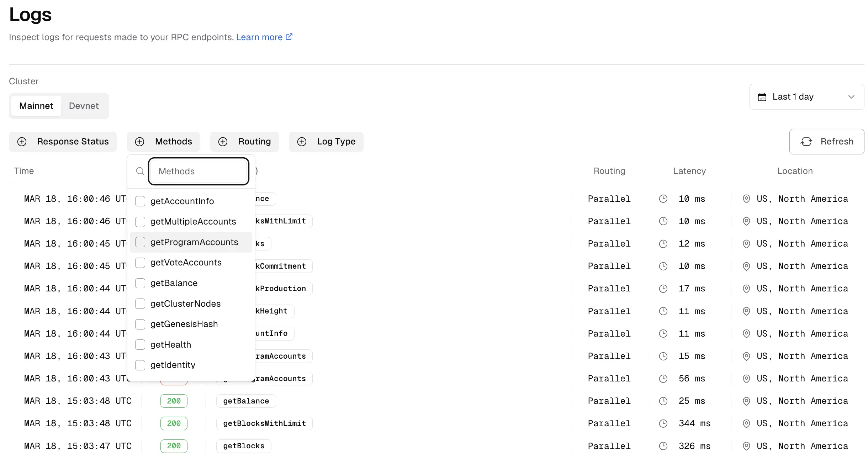Open the Learn more link
868x459 pixels.
(x=259, y=37)
